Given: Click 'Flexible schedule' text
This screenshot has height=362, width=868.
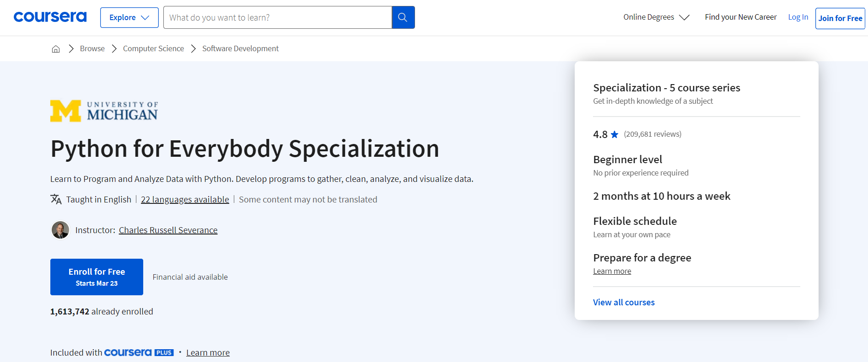Looking at the screenshot, I should pyautogui.click(x=635, y=221).
